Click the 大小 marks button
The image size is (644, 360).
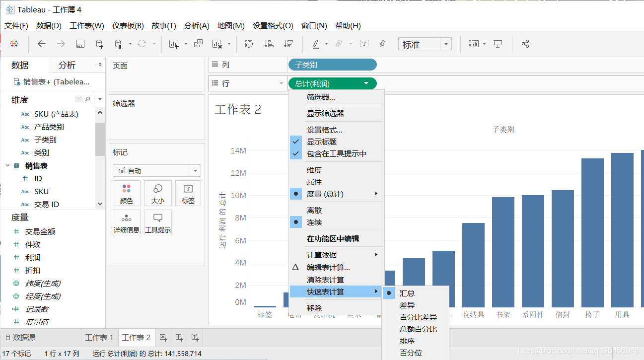tap(158, 193)
